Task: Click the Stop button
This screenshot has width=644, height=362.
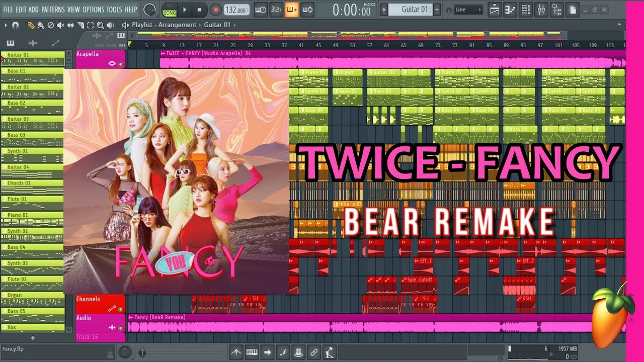Action: click(199, 10)
